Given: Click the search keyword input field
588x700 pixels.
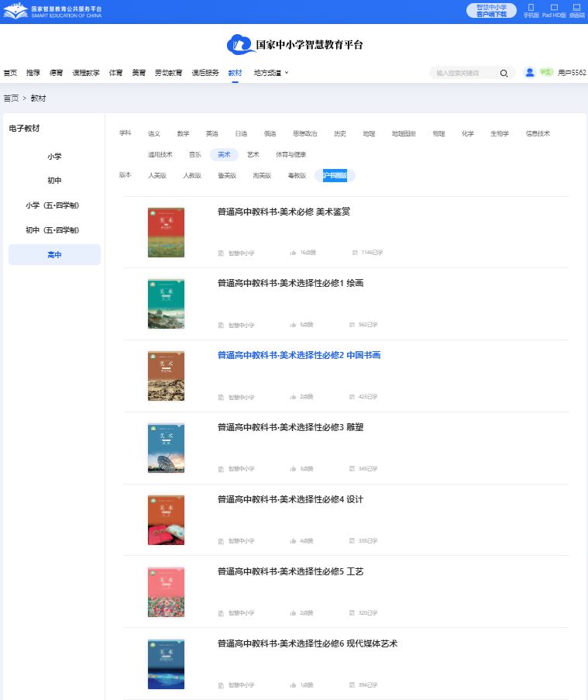Looking at the screenshot, I should 463,73.
